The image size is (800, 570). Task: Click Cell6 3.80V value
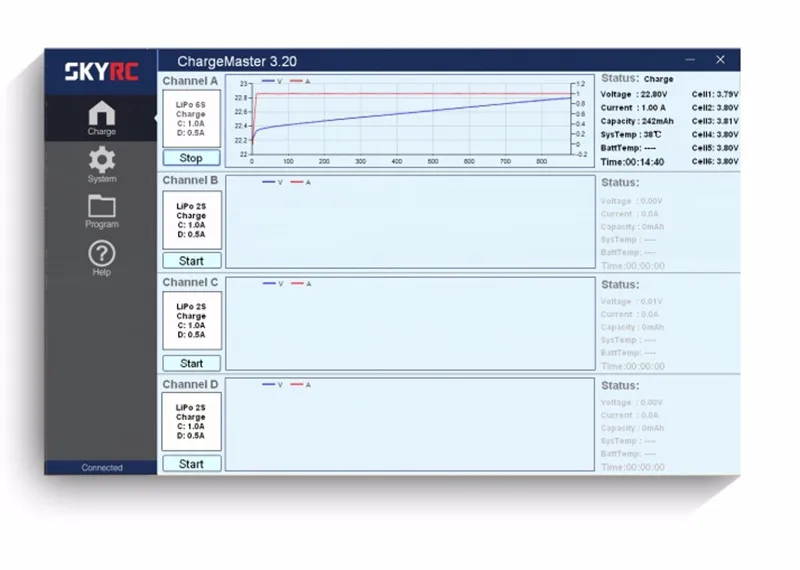[x=715, y=161]
